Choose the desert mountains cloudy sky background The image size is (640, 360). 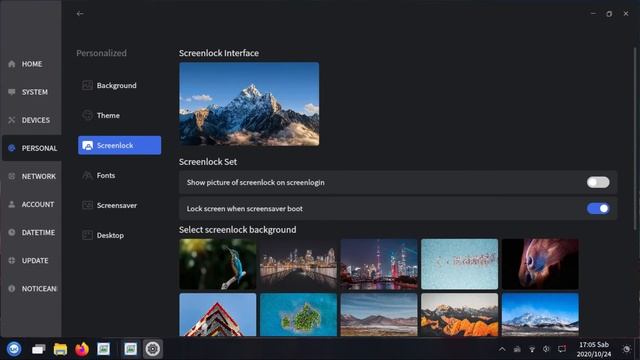(x=379, y=315)
